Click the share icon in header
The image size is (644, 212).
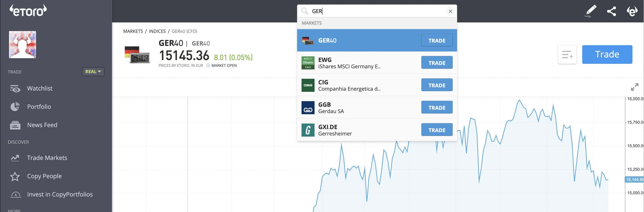pos(612,11)
